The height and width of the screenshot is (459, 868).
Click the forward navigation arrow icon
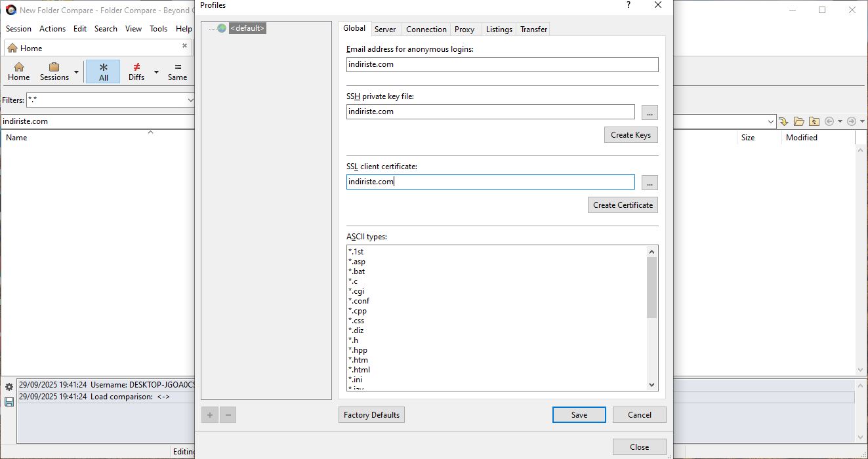tap(852, 121)
